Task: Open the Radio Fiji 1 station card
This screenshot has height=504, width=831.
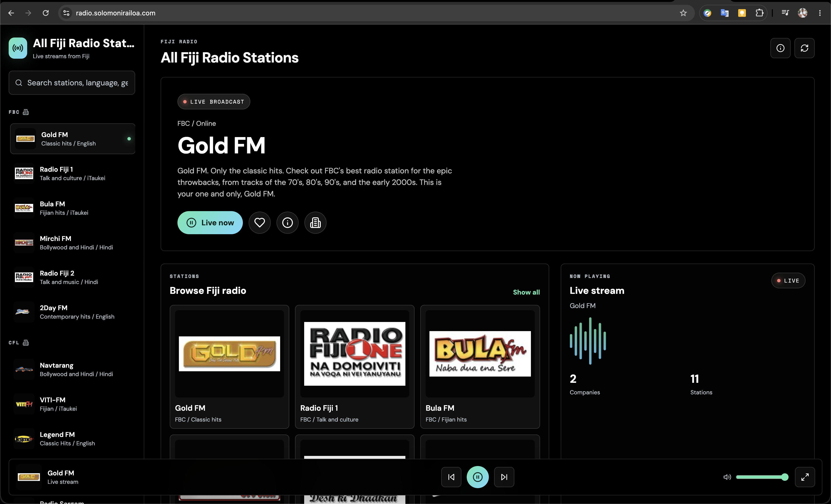Action: (355, 367)
